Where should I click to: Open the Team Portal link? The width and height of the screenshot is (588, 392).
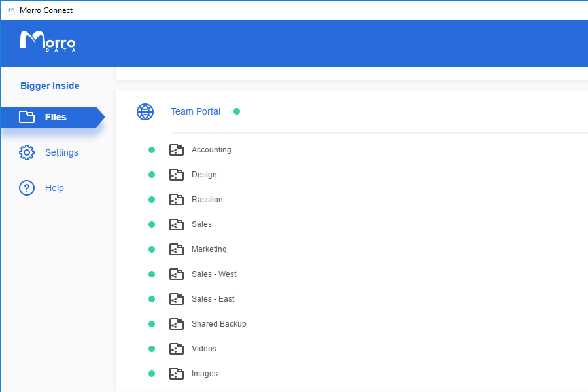click(196, 111)
